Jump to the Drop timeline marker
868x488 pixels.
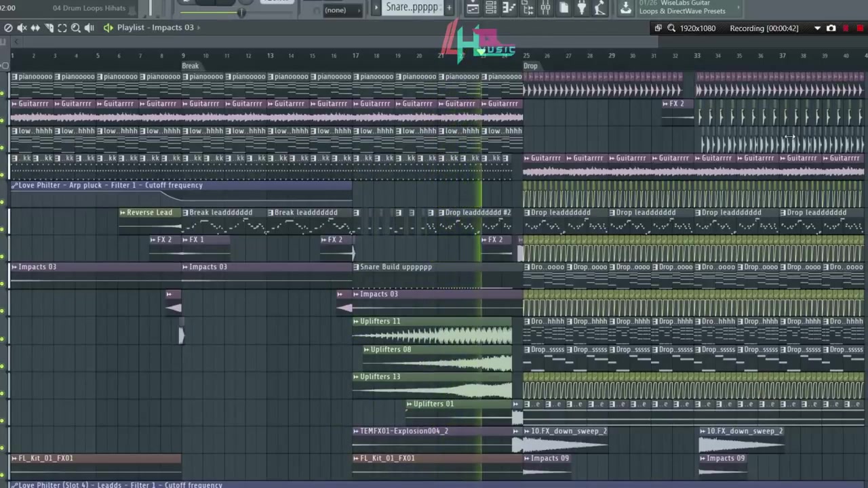point(530,66)
